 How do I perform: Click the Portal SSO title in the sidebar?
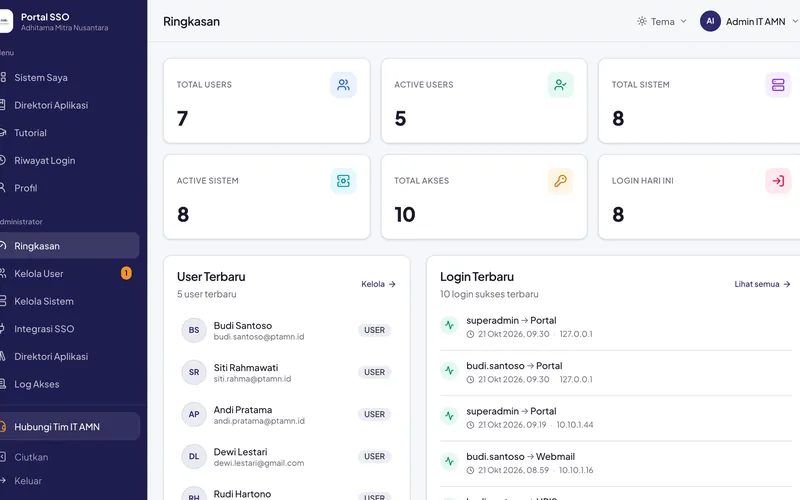pyautogui.click(x=45, y=17)
